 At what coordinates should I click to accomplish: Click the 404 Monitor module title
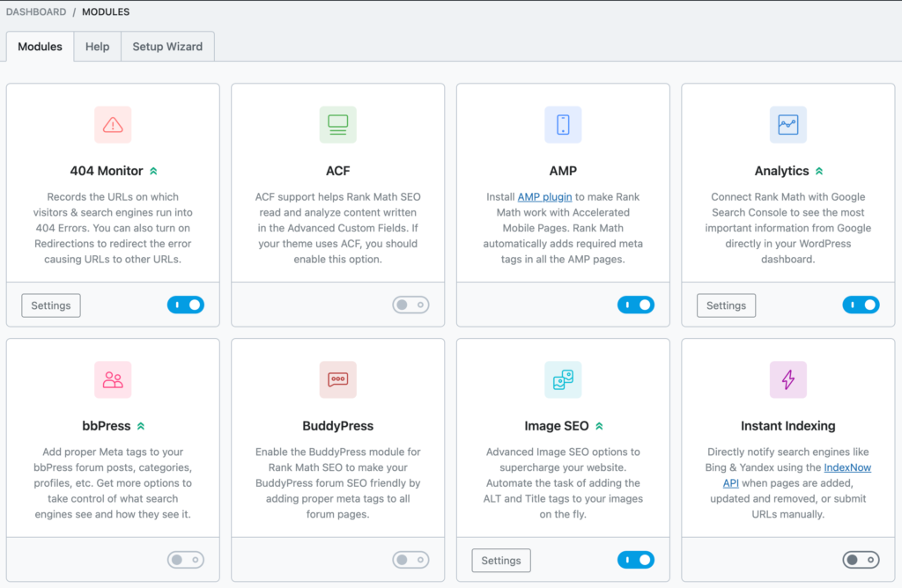coord(107,171)
